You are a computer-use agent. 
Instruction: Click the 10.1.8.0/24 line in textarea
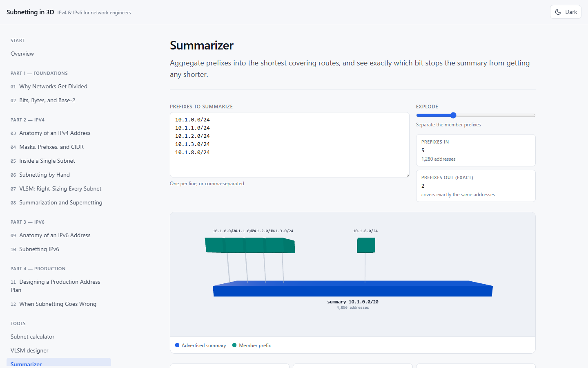[192, 153]
